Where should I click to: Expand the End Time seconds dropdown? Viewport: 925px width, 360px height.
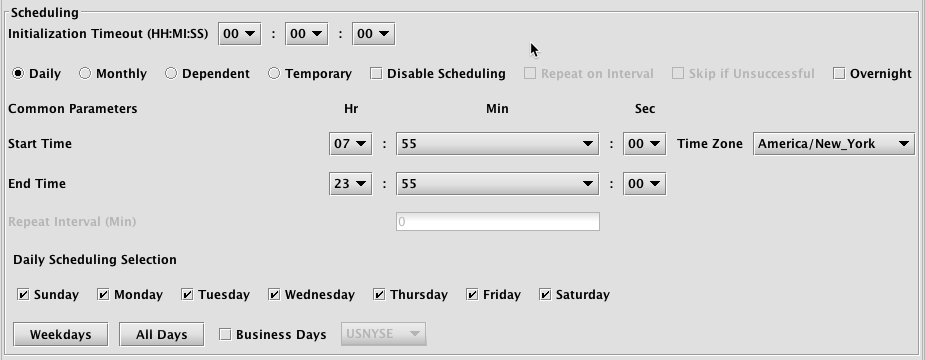(644, 184)
